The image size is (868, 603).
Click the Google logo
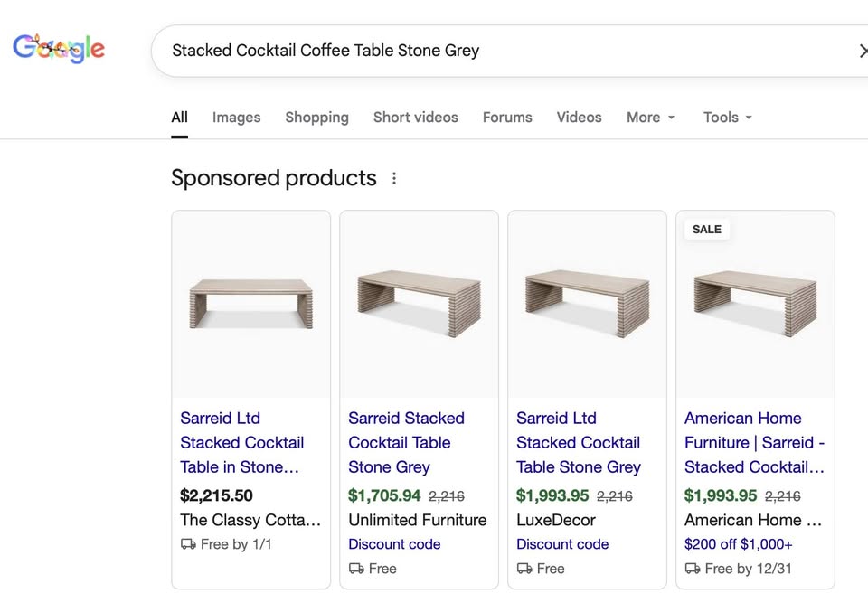click(59, 49)
